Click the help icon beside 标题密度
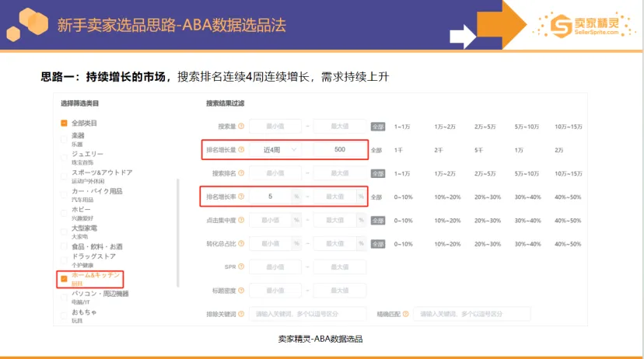 241,291
